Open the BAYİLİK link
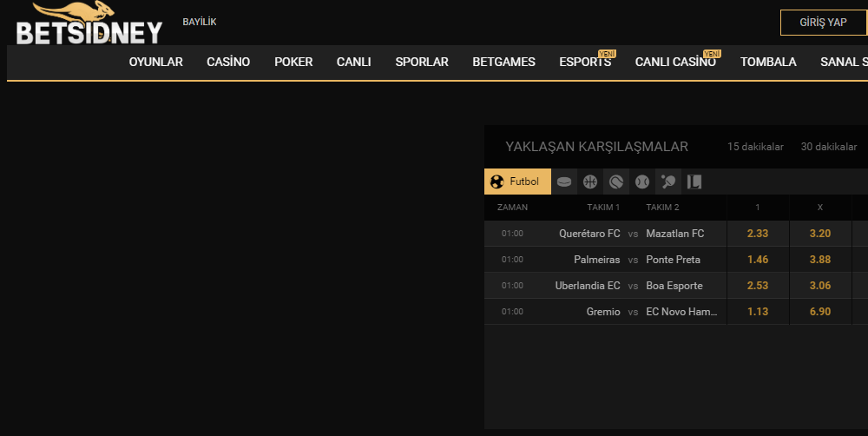 200,23
